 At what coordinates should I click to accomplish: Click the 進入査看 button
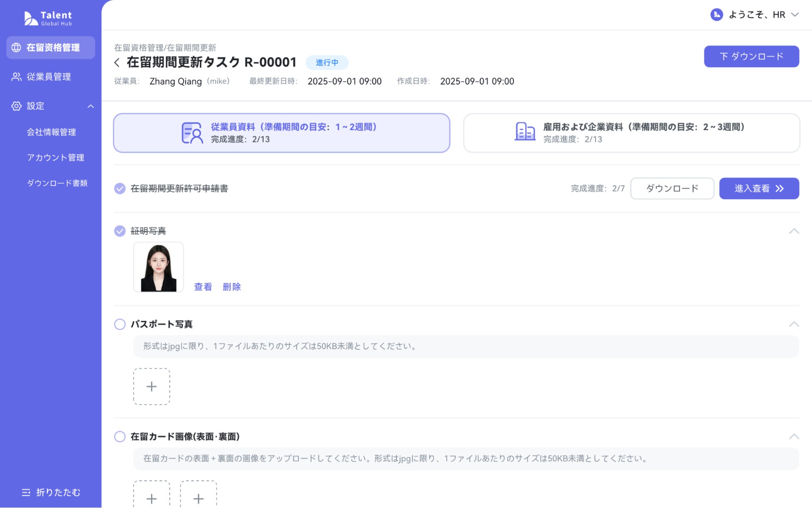[x=759, y=189]
